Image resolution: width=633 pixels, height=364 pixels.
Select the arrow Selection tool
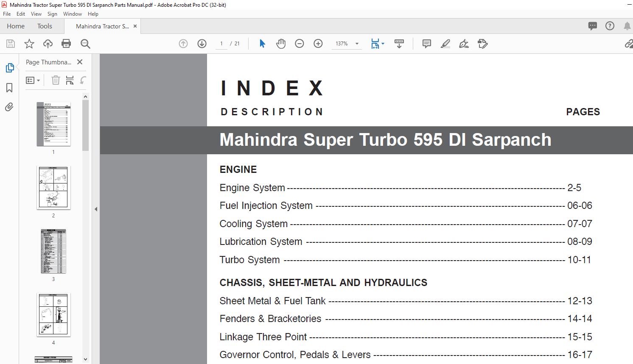click(262, 44)
